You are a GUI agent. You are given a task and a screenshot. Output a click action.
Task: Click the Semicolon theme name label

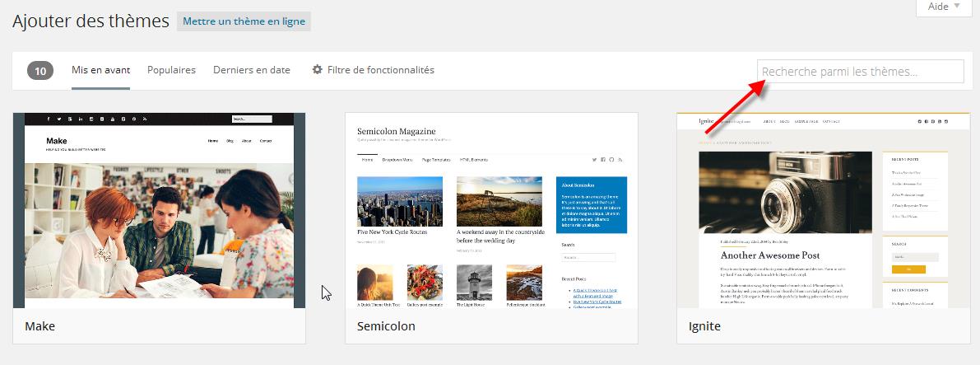[x=386, y=326]
